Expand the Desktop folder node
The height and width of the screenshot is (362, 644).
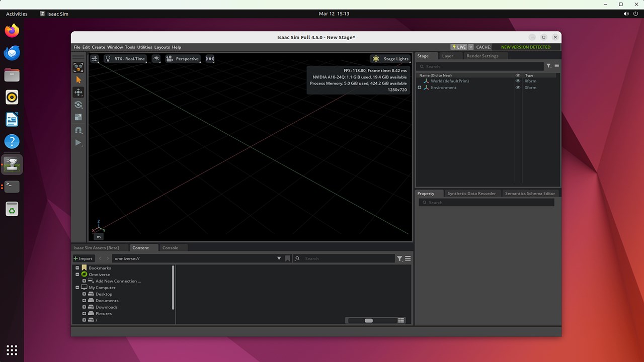coord(84,294)
